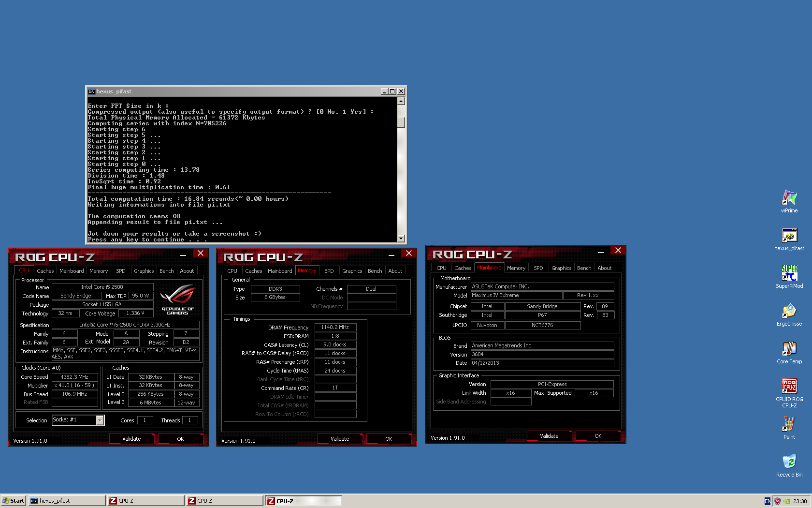Click console scrollbar up arrow
812x508 pixels.
coord(401,101)
